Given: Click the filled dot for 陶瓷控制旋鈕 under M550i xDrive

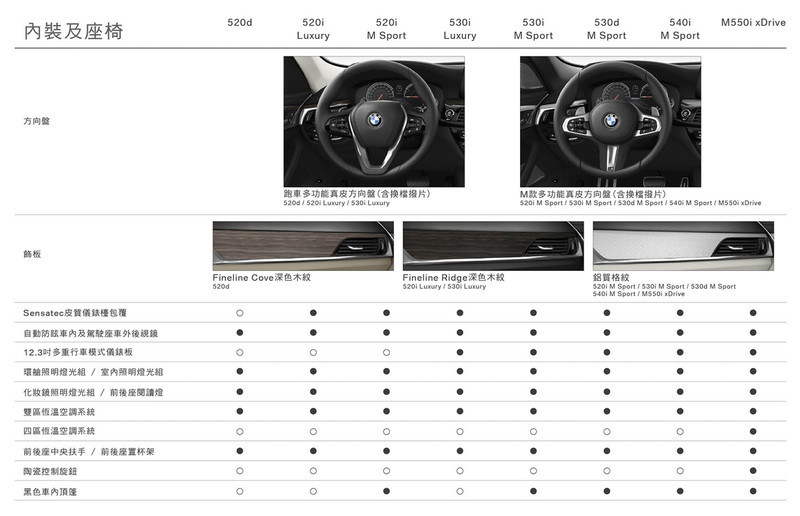Looking at the screenshot, I should click(x=753, y=471).
